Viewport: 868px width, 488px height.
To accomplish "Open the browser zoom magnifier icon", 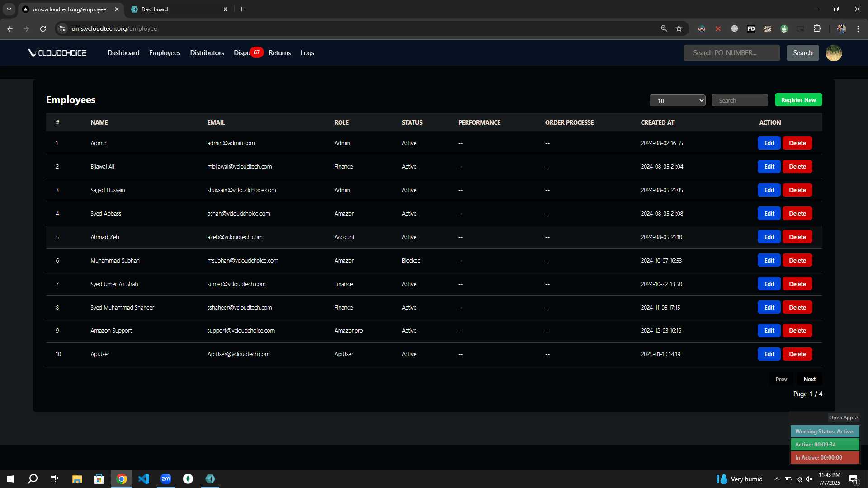I will pos(664,28).
